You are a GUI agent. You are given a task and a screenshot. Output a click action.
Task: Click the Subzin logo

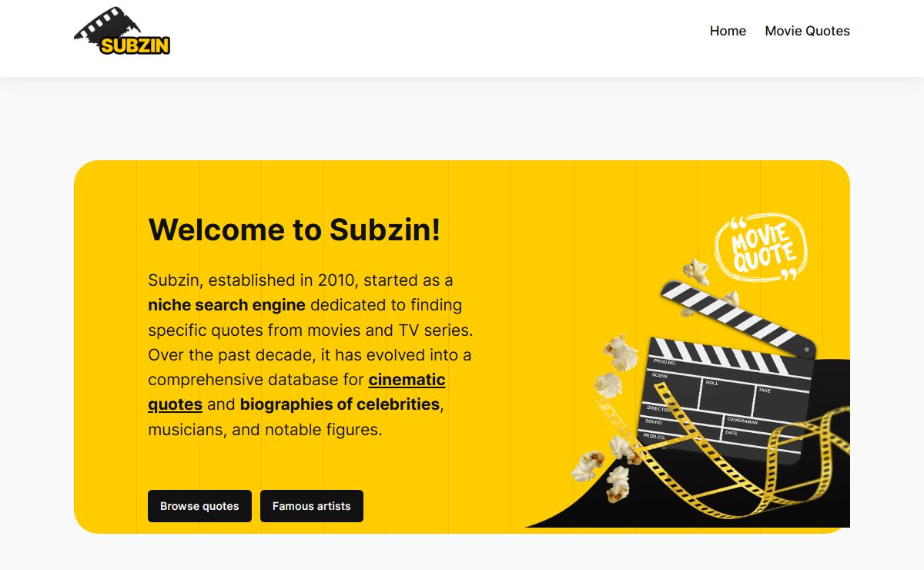[x=122, y=31]
